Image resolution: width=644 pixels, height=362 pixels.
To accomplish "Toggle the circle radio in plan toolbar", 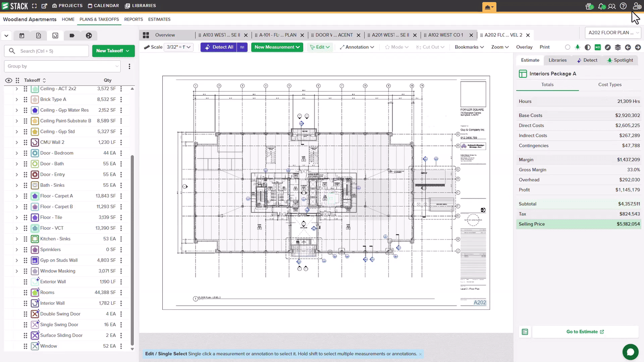I will click(x=568, y=47).
